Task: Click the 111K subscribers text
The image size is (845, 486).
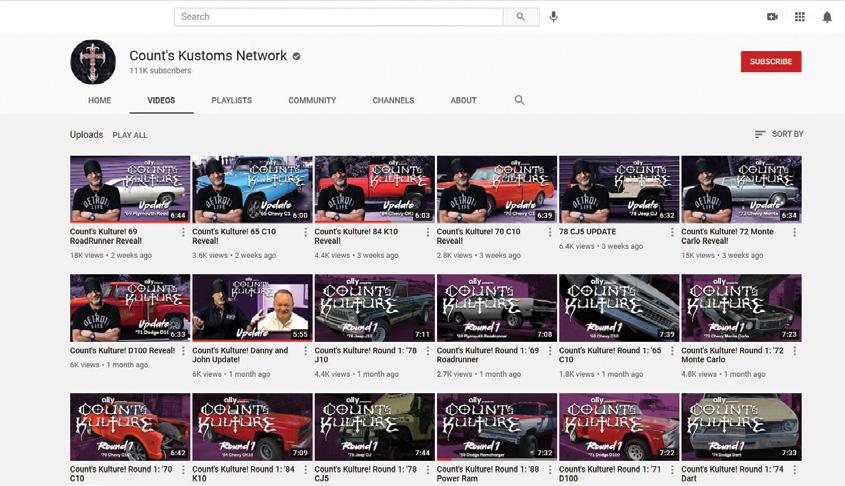Action: pyautogui.click(x=160, y=71)
